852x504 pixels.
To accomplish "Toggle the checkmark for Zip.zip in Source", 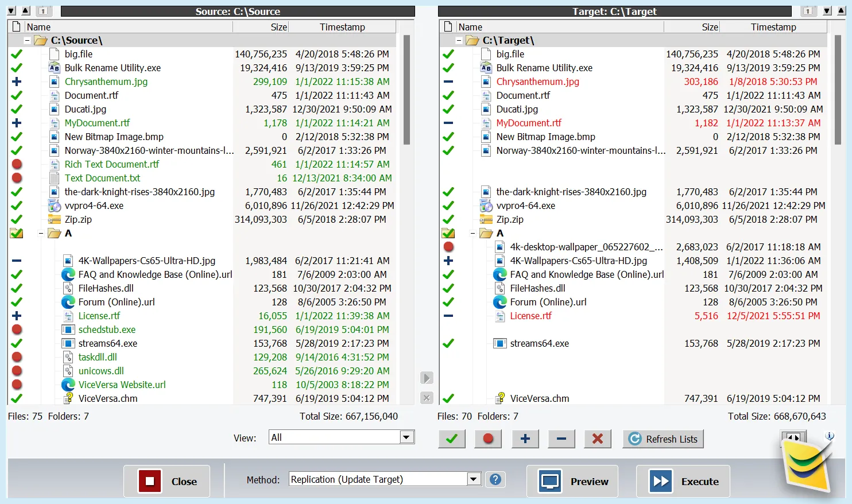I will 17,219.
